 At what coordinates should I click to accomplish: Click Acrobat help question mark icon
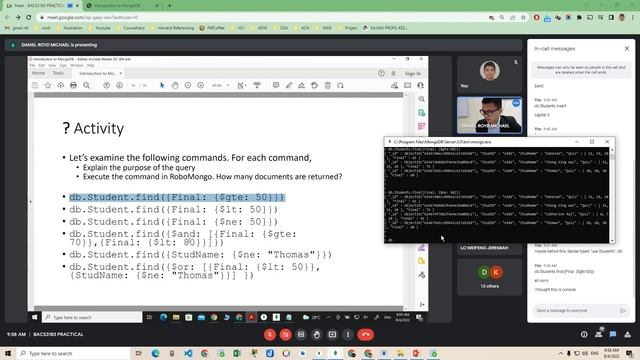[381, 73]
